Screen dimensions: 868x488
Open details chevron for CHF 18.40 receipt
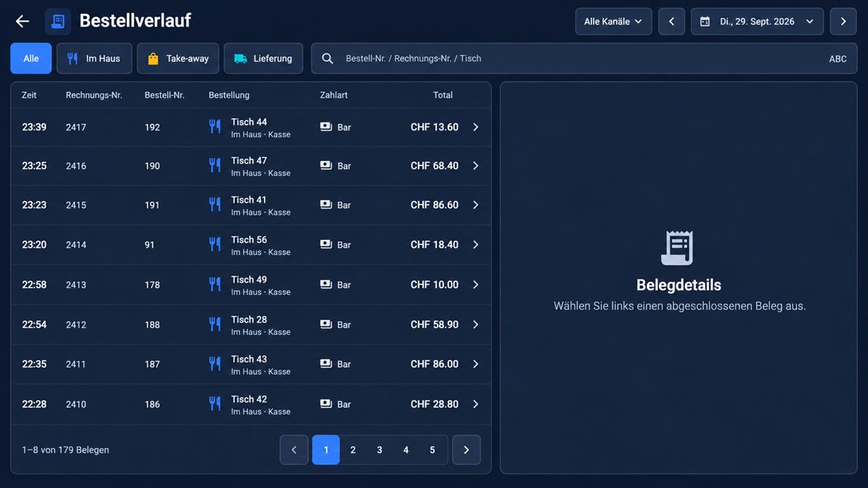point(476,244)
